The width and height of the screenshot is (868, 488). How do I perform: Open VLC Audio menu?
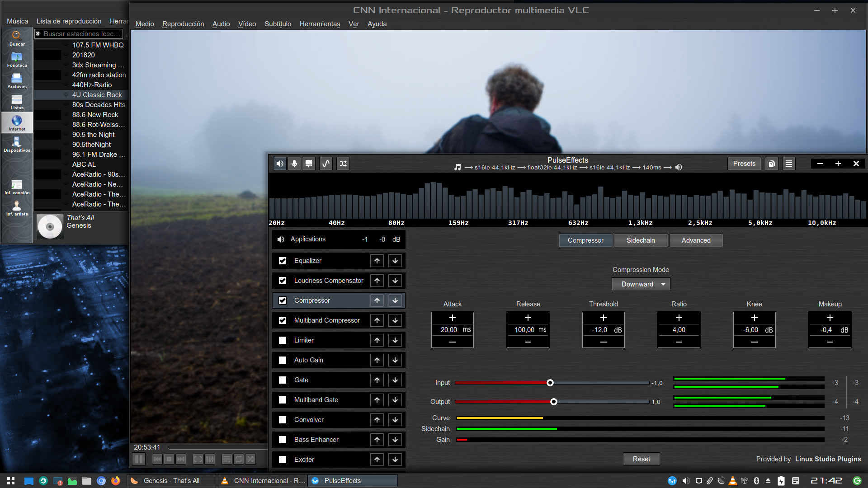(221, 24)
